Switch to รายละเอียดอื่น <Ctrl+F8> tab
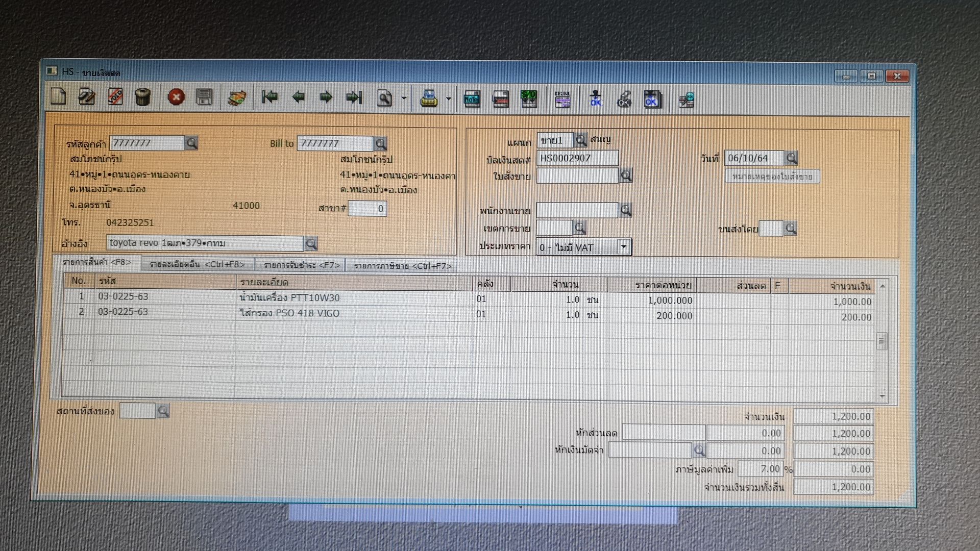Image resolution: width=980 pixels, height=551 pixels. [197, 264]
